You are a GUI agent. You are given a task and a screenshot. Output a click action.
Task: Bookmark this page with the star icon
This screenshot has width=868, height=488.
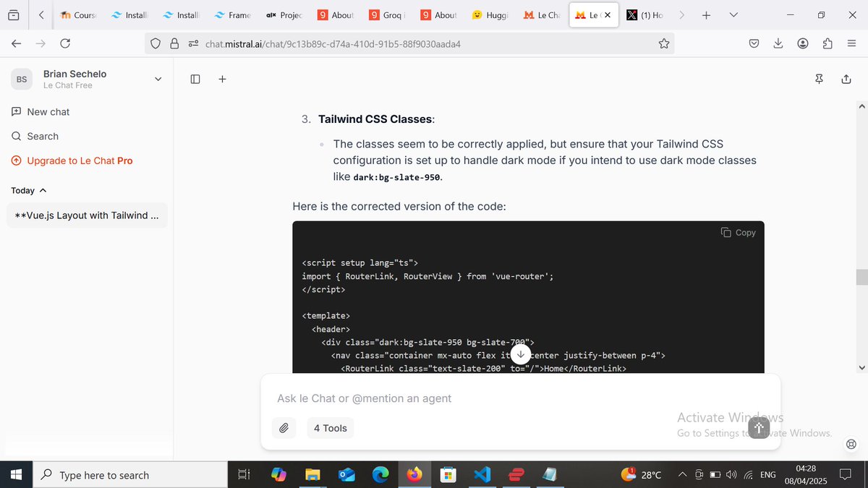663,43
